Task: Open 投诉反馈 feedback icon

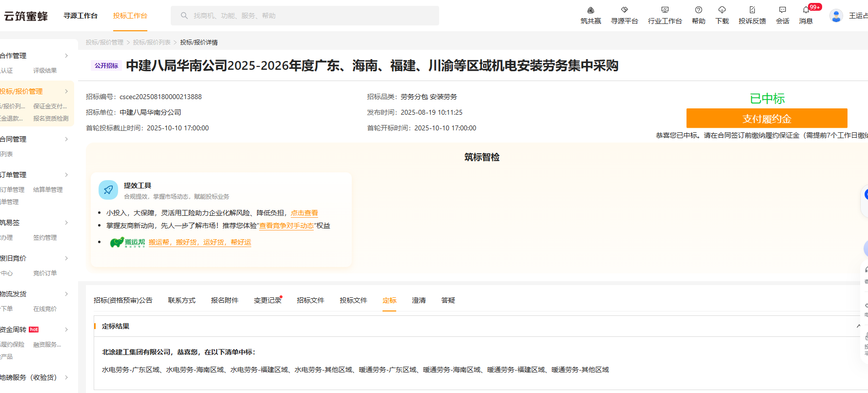Action: pos(752,10)
